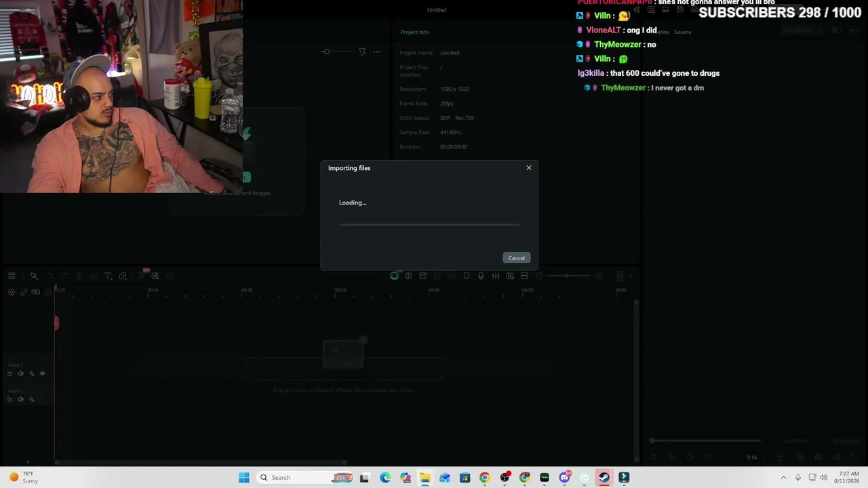
Task: Undo the last timeline action
Action: (x=50, y=276)
